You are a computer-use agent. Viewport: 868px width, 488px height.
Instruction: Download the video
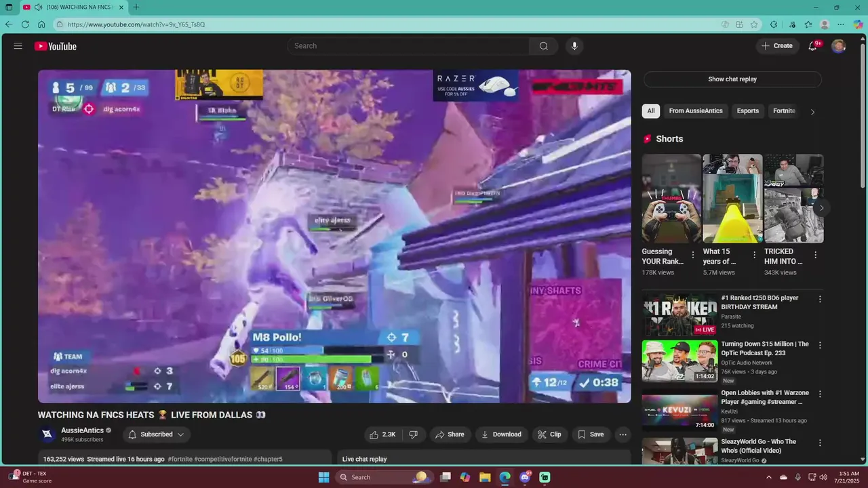click(501, 434)
